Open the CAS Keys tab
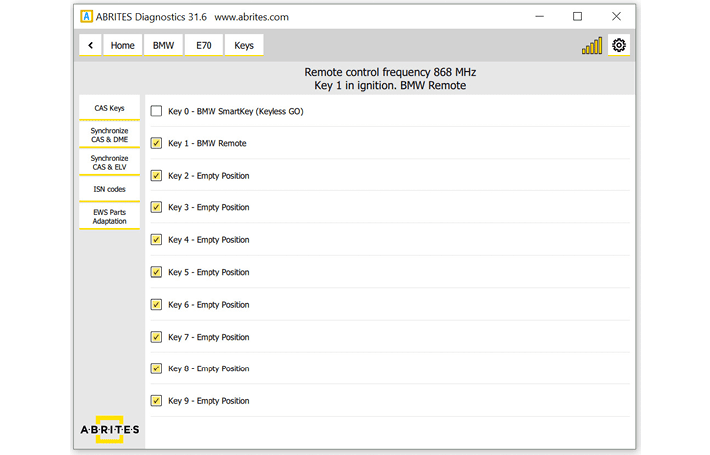 click(x=109, y=108)
